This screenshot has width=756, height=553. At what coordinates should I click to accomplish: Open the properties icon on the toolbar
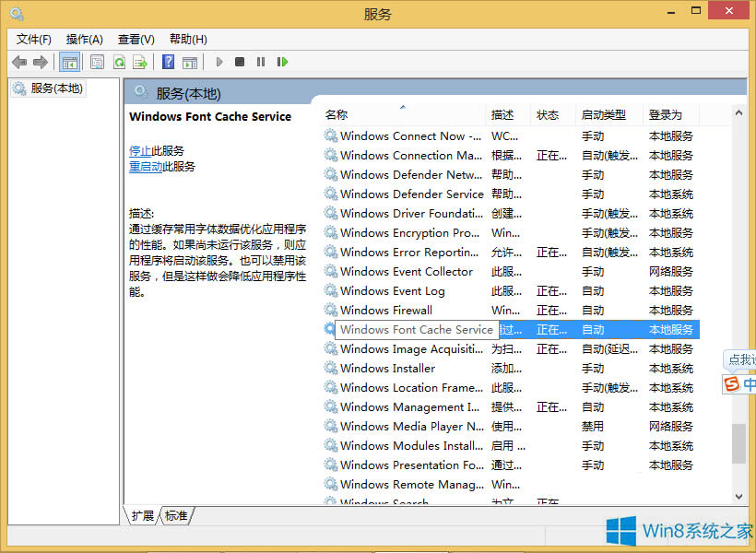(97, 62)
